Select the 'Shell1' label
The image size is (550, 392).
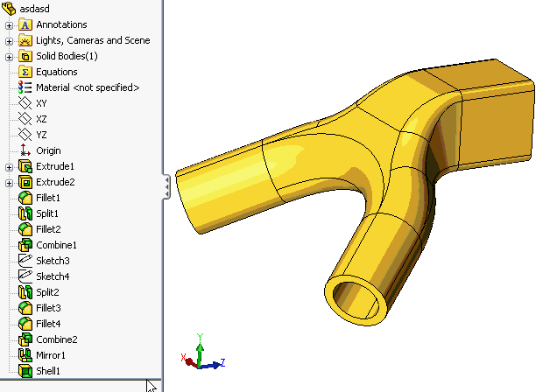pyautogui.click(x=48, y=371)
